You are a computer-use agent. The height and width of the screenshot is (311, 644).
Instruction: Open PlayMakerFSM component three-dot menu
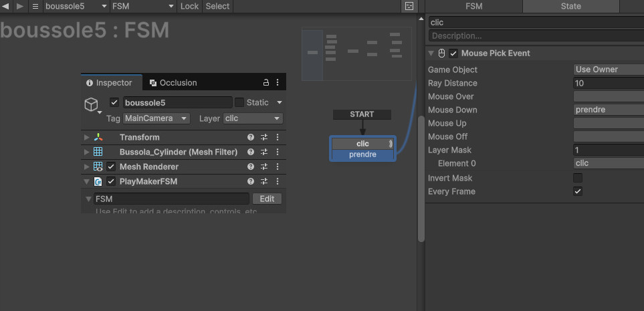point(278,181)
